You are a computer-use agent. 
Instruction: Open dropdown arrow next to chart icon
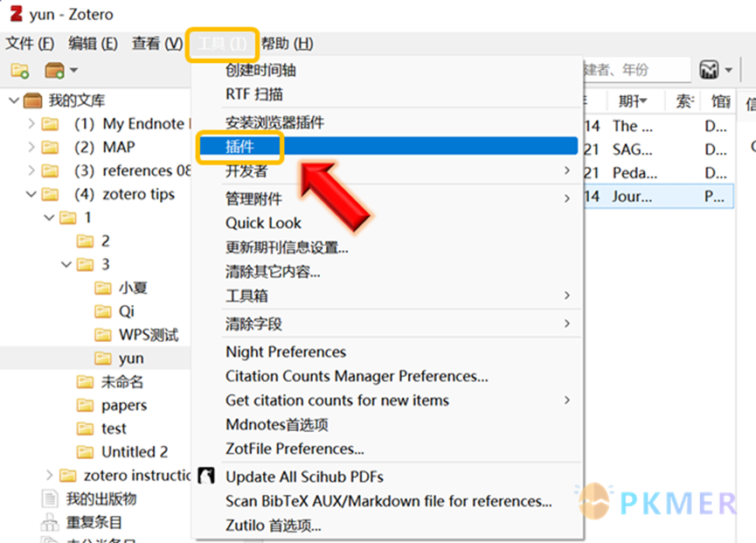coord(729,71)
